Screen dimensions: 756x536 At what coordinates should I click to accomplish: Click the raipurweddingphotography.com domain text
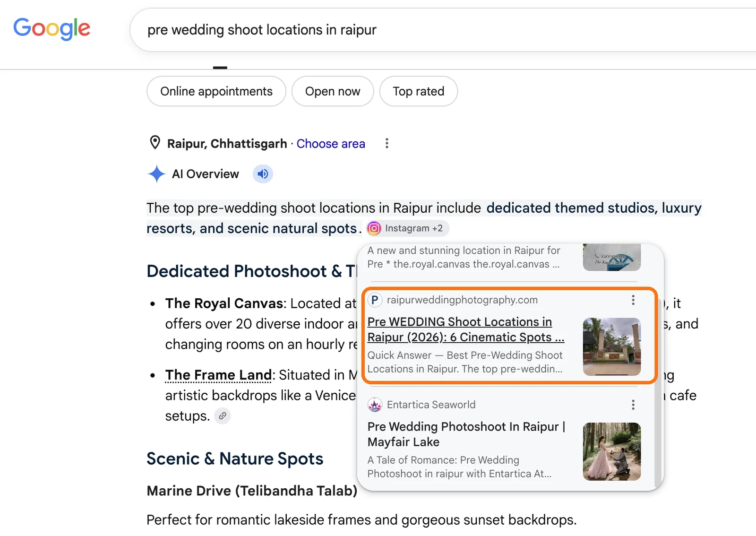pos(462,300)
